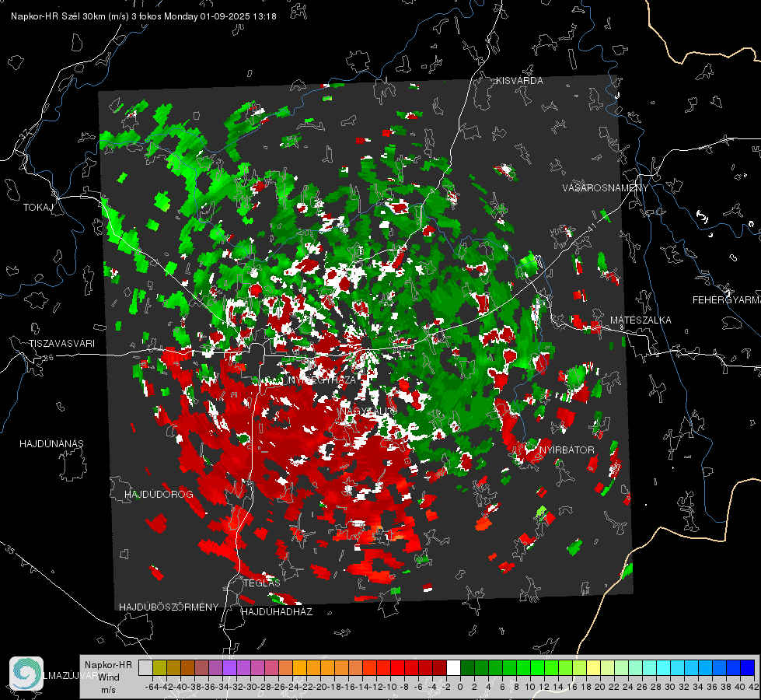Image resolution: width=761 pixels, height=700 pixels.
Task: Click the HAJDÚBÖSZÖRMÉNY city label
Action: click(169, 607)
